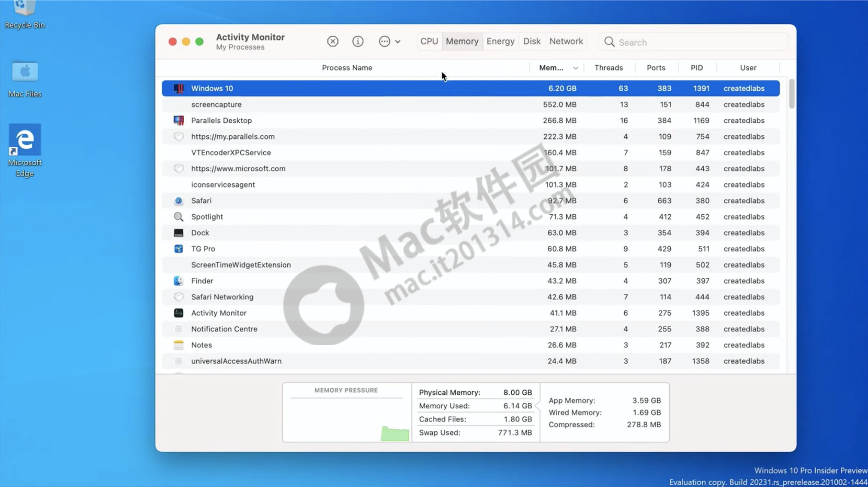Switch to the Disk tab

(x=532, y=42)
